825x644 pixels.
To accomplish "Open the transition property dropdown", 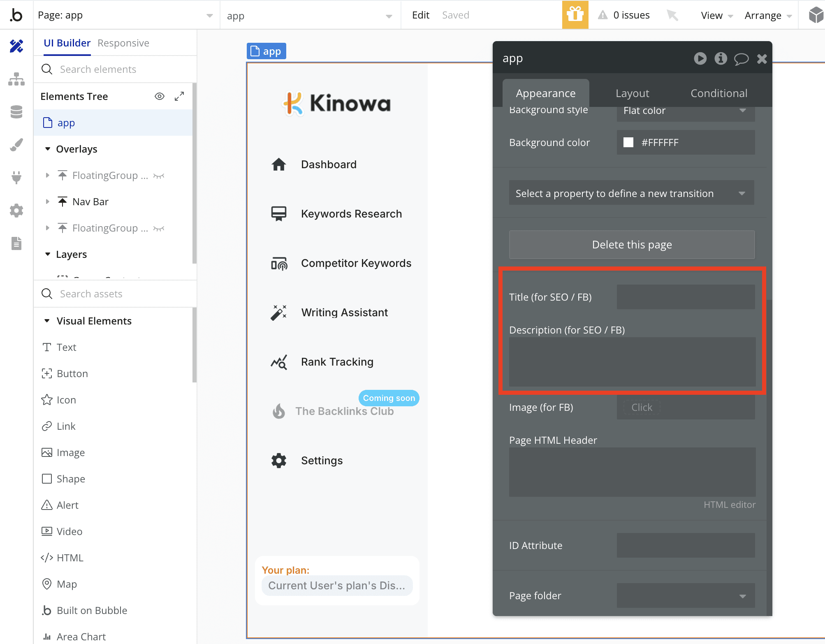I will [631, 193].
